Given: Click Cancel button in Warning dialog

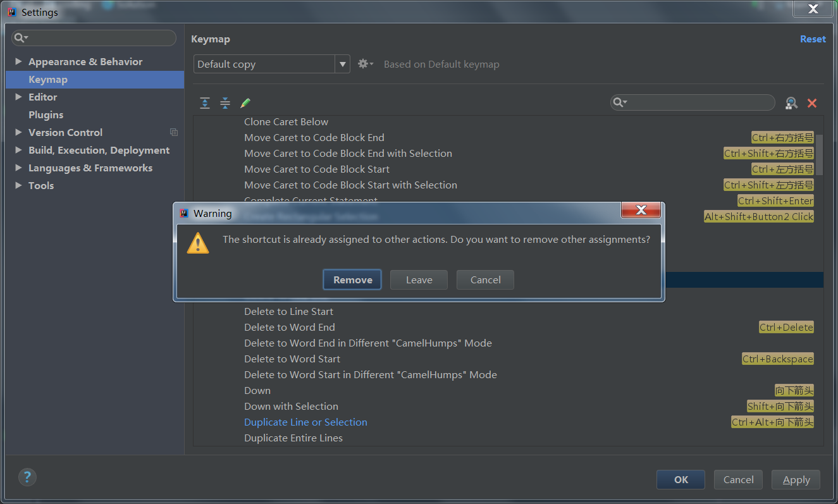Looking at the screenshot, I should (485, 280).
